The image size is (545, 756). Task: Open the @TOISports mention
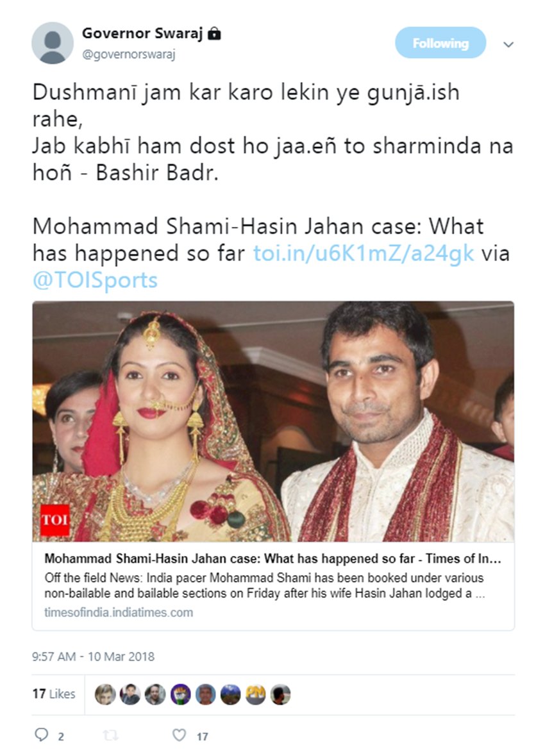[96, 280]
